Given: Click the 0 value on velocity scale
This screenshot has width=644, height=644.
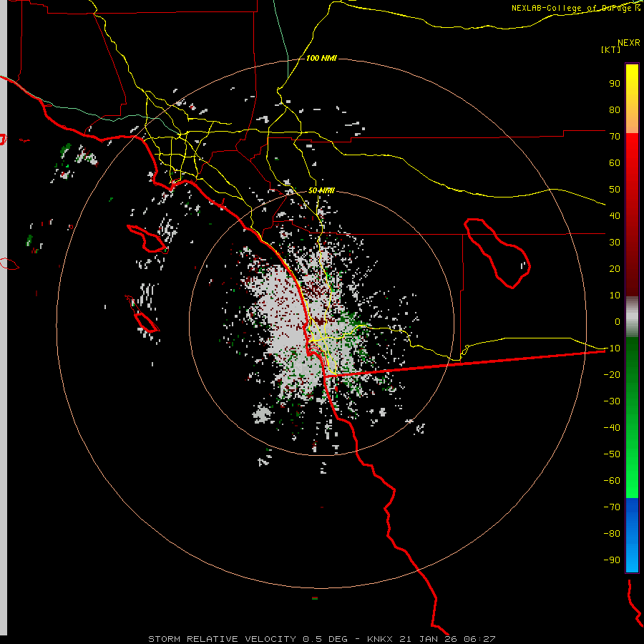Looking at the screenshot, I should click(618, 322).
